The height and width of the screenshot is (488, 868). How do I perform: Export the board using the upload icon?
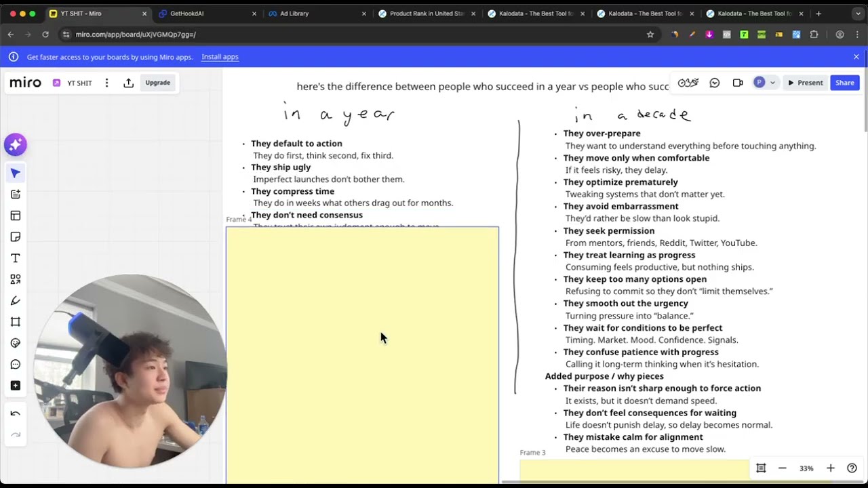click(128, 83)
